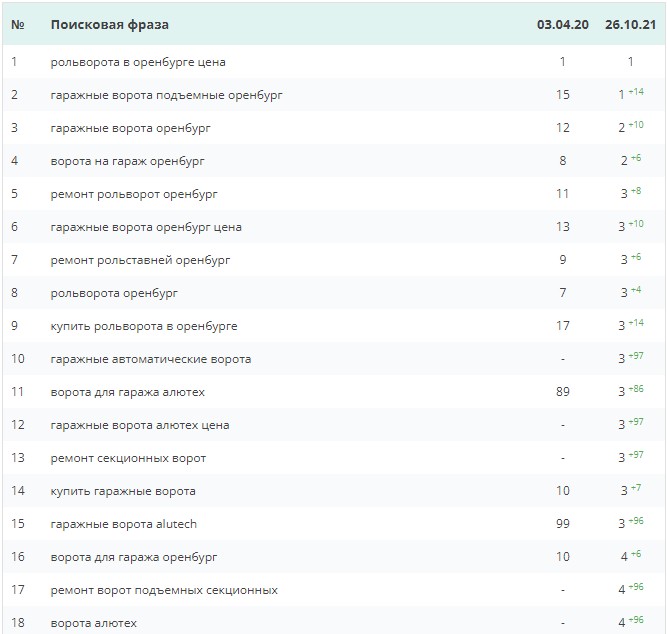Screen dimensions: 667x634
Task: Select phrase "рольворота в оренбурге цена"
Action: (138, 62)
